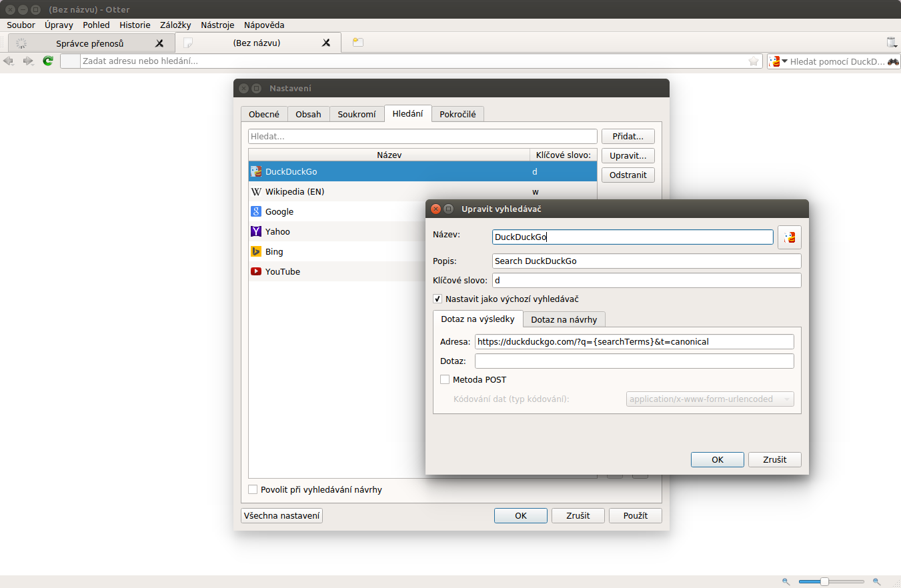Switch to the Obsah settings tab

(308, 114)
